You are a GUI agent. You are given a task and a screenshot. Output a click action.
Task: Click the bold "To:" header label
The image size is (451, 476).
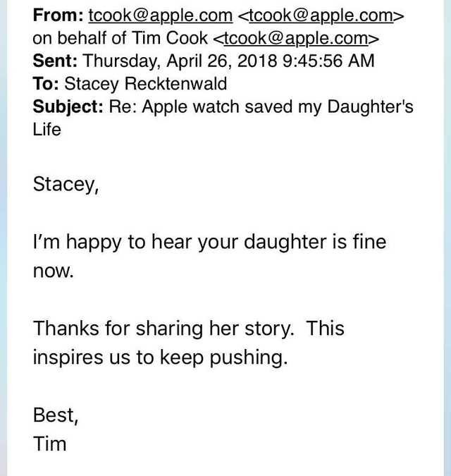(x=46, y=83)
